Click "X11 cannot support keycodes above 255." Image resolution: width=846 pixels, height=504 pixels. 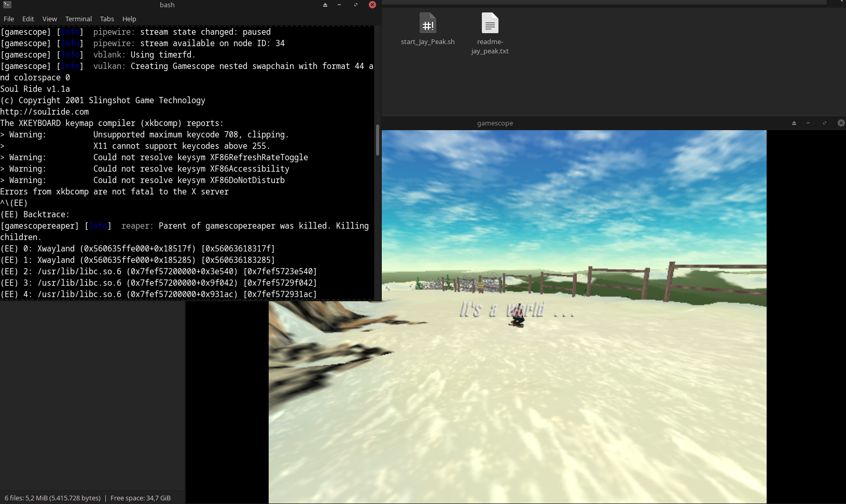[x=182, y=146]
